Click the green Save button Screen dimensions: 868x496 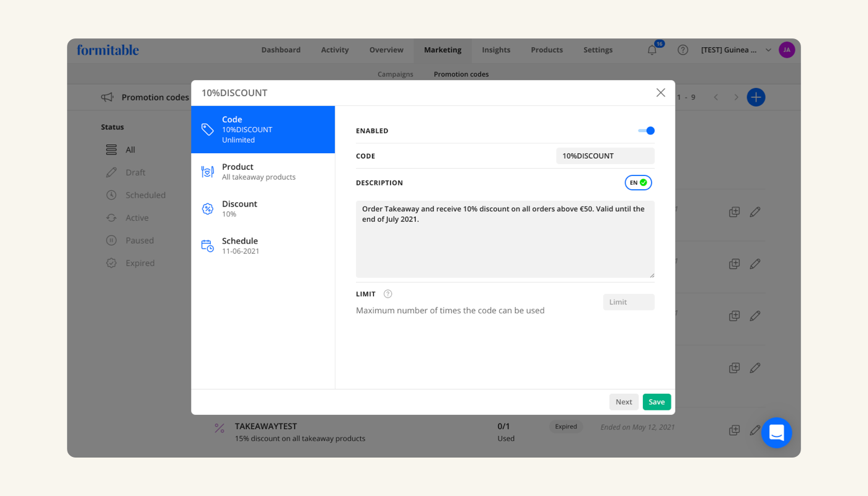click(x=657, y=402)
